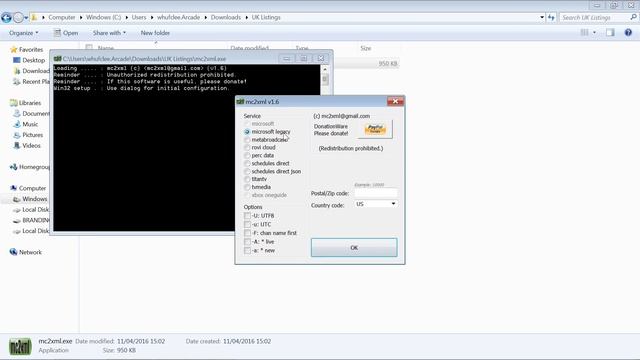This screenshot has width=640, height=360.
Task: Enable the -u: UTC option
Action: (x=247, y=224)
